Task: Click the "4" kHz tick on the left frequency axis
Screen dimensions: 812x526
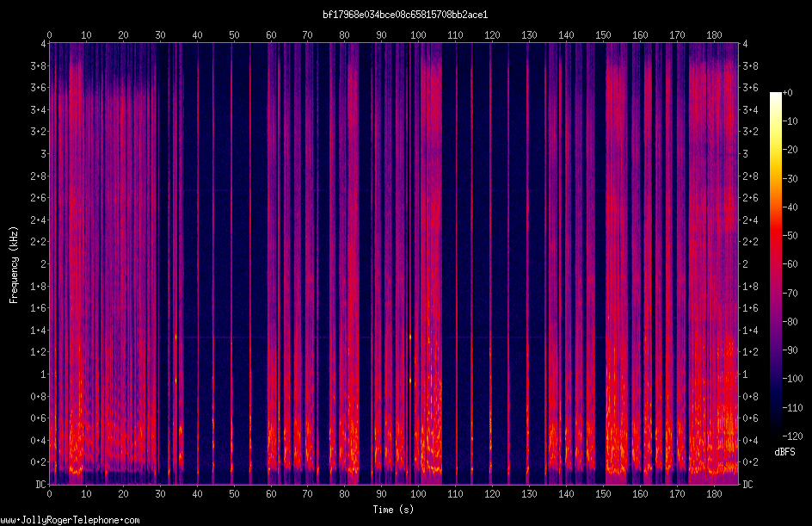Action: (44, 44)
